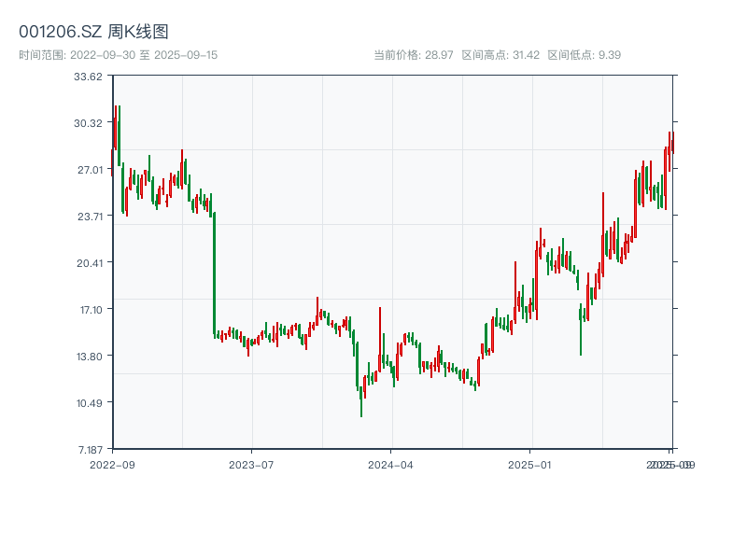This screenshot has width=747, height=560.
Task: Click the 当前价格 28.97 label
Action: coord(413,55)
